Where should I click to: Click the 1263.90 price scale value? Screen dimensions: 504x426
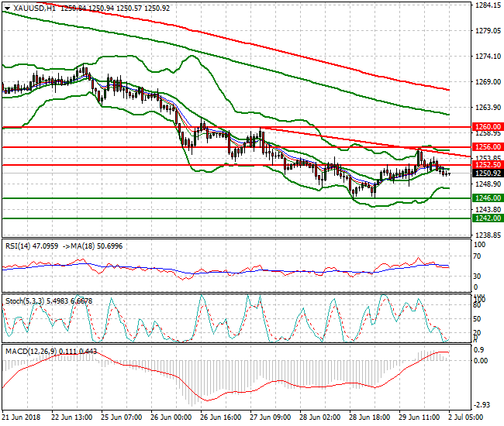tap(488, 108)
